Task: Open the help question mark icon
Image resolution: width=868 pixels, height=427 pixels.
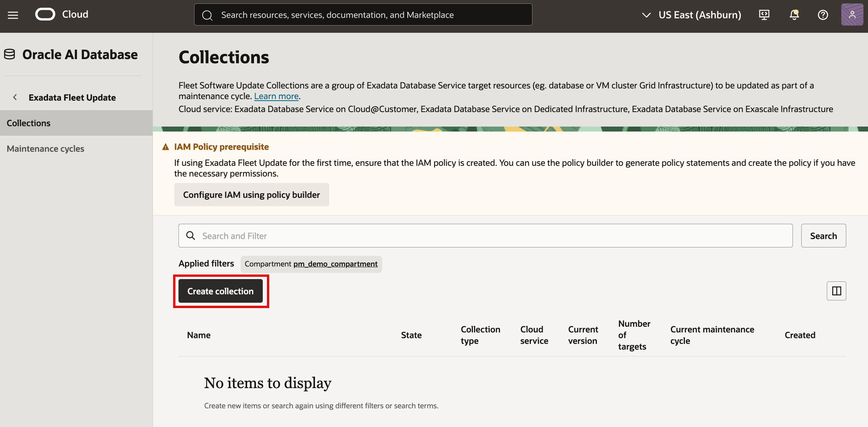Action: [823, 15]
